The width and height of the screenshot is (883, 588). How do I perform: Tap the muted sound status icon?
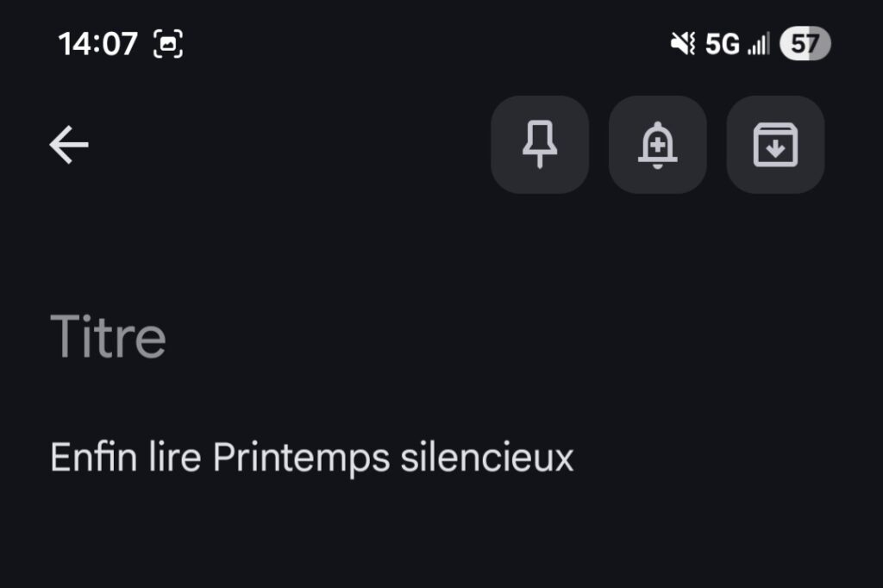(x=682, y=43)
